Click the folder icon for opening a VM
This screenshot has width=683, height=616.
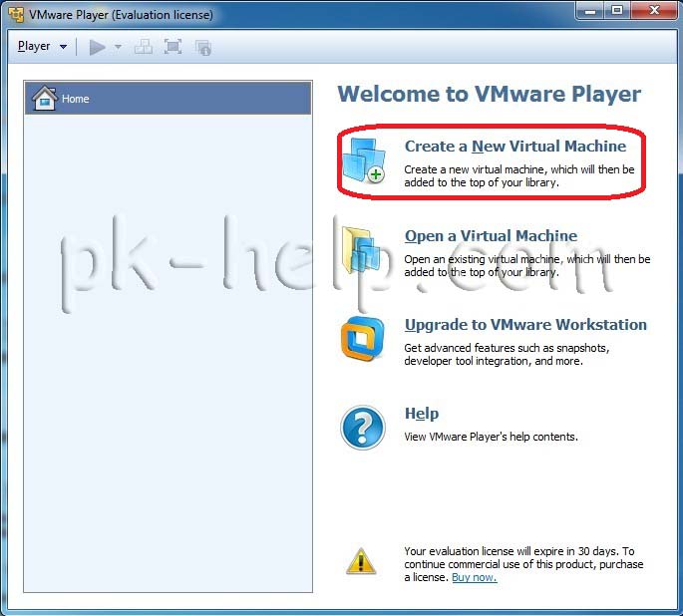point(361,250)
